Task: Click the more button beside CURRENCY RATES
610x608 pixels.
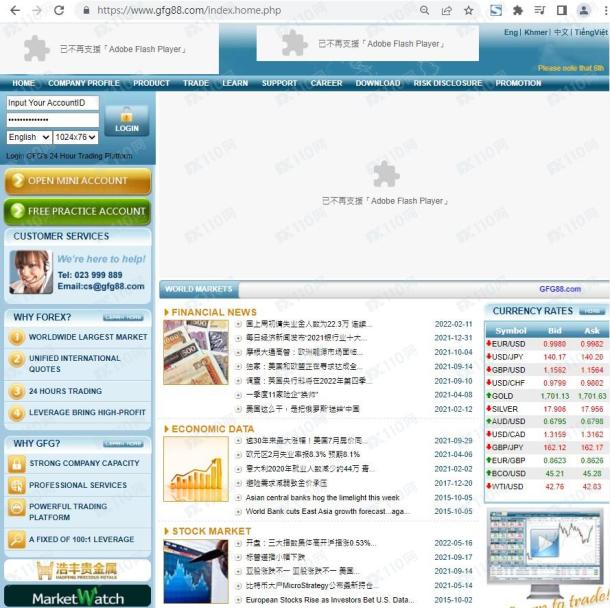Action: (592, 311)
